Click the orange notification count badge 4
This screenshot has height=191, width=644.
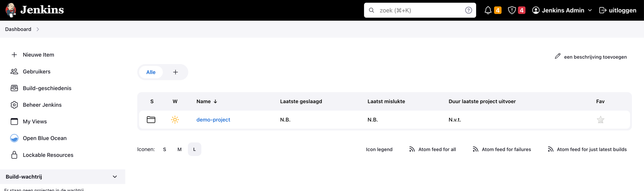tap(498, 10)
